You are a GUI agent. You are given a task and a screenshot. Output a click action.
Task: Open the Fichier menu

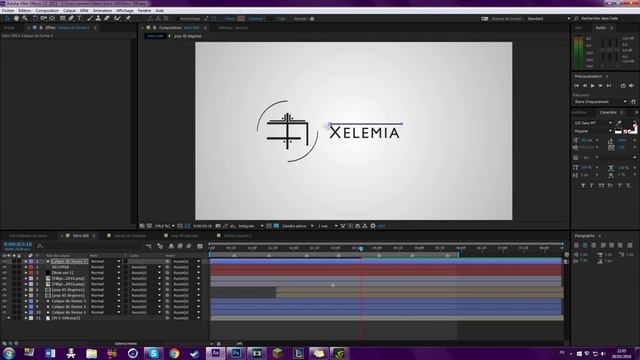[8, 11]
